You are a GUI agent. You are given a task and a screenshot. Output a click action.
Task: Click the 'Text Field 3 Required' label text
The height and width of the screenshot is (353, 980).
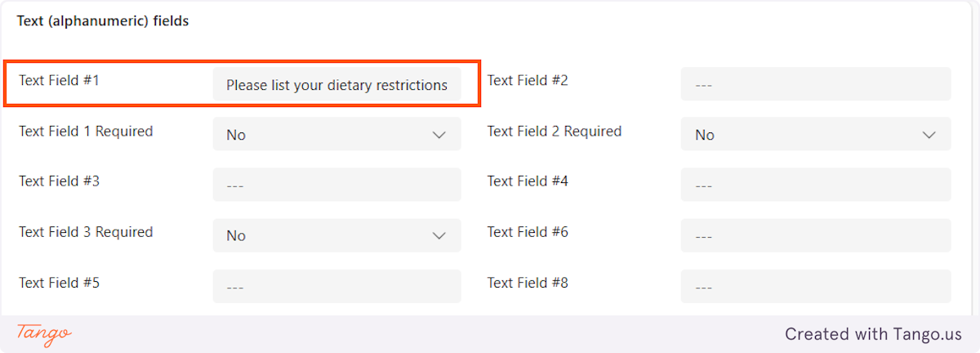coord(86,232)
